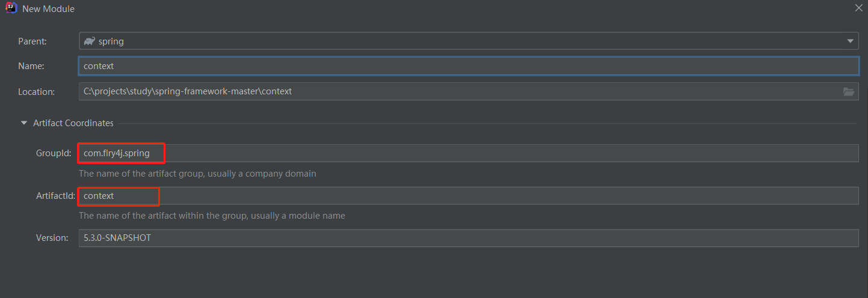Select the Parent combo box showing spring
The height and width of the screenshot is (298, 868).
[x=469, y=41]
